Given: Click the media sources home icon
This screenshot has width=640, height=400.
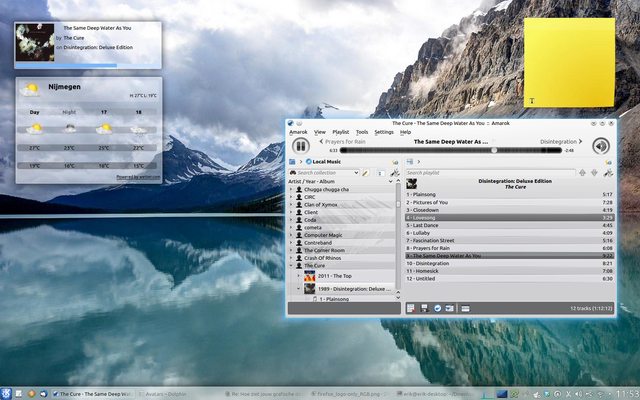Looking at the screenshot, I should [292, 162].
